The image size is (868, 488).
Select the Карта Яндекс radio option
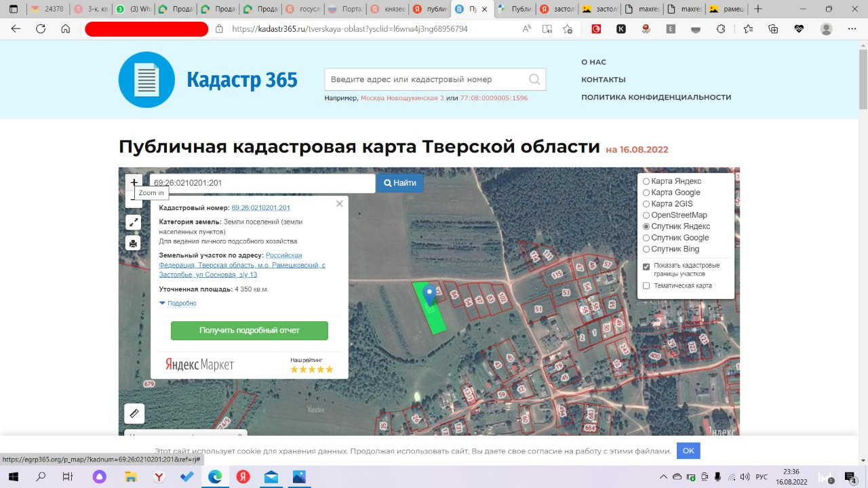646,182
